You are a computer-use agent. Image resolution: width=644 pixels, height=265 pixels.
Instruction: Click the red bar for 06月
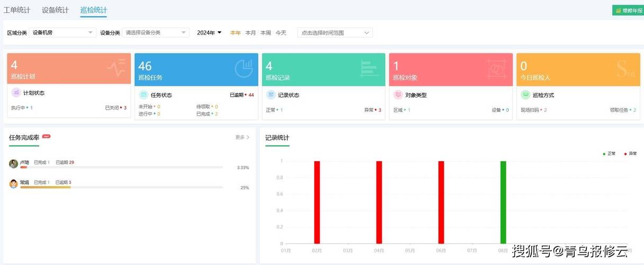pos(441,202)
